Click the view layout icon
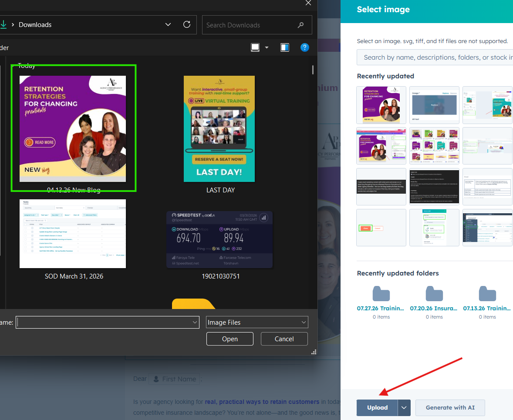513x420 pixels. tap(256, 47)
